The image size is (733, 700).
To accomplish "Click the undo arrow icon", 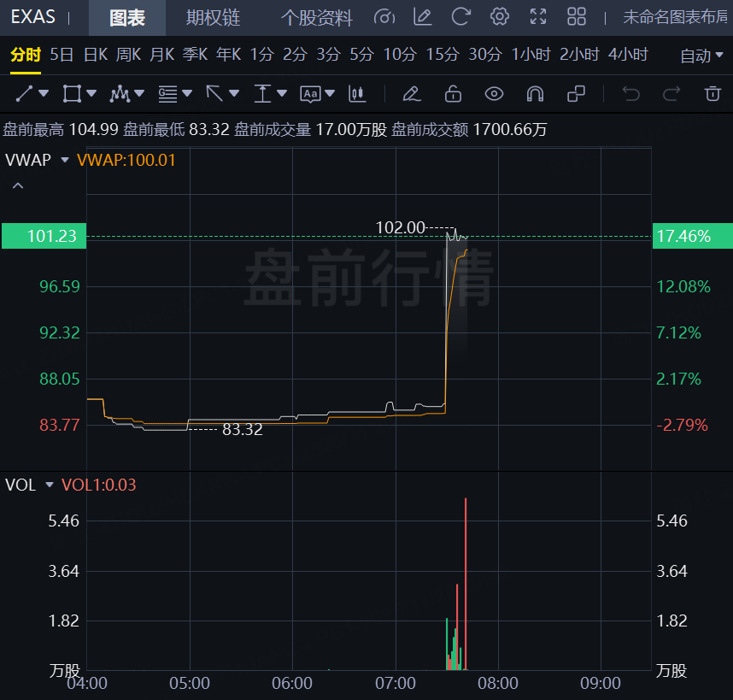I will point(630,93).
